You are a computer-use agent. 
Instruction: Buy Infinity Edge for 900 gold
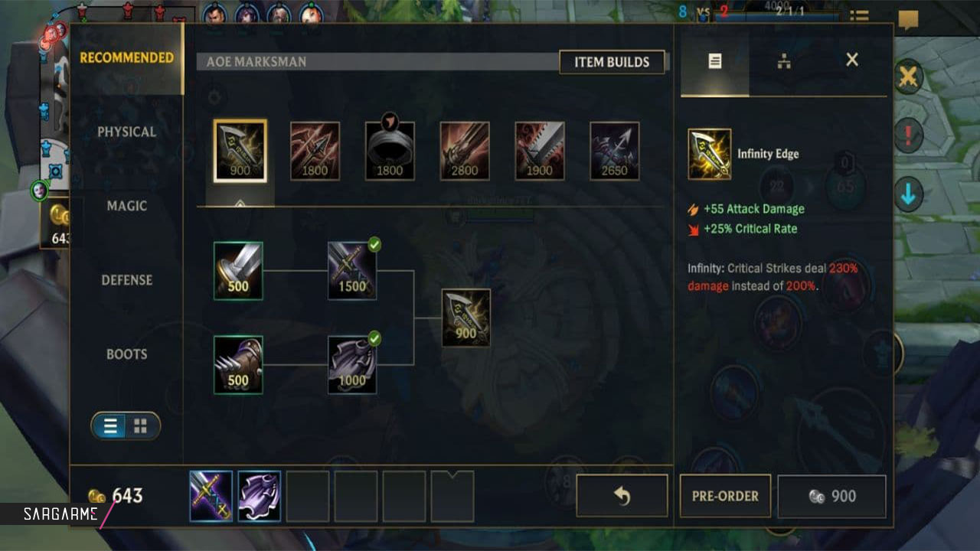pyautogui.click(x=831, y=496)
